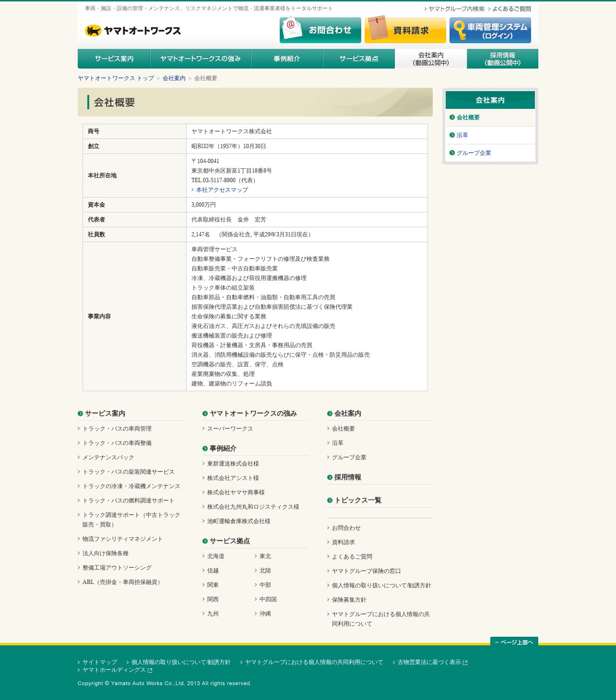Click green bullet icon next to footer 会社案内

(x=330, y=414)
